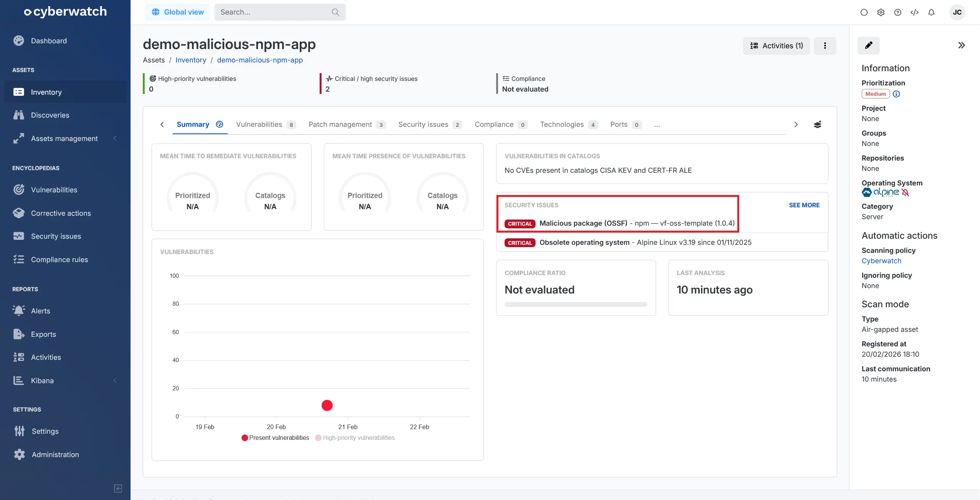Open the API code icon in header

[914, 12]
